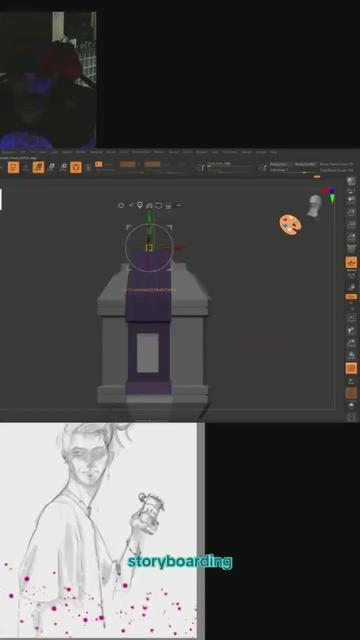Select the sketch drawing of man holding lantern

click(x=98, y=530)
